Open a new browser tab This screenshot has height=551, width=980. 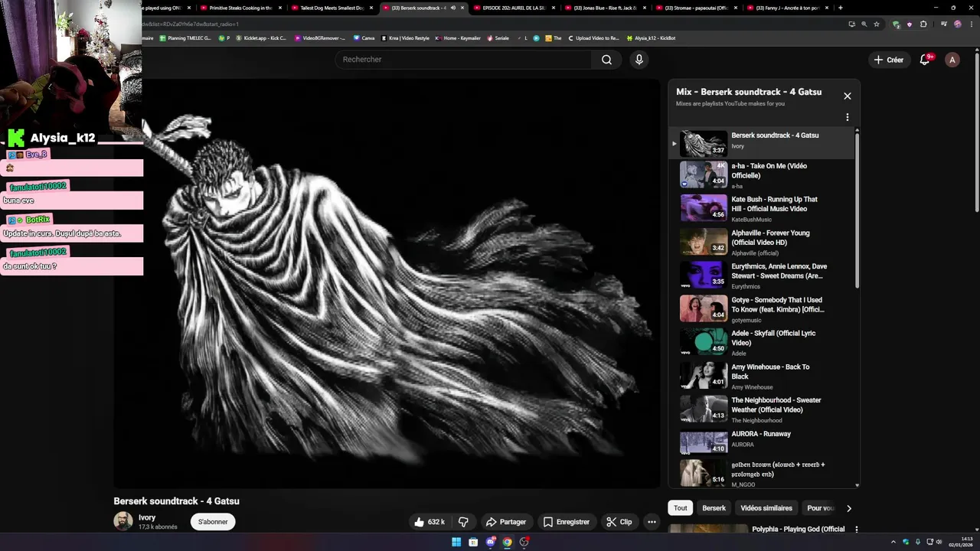[x=841, y=8]
